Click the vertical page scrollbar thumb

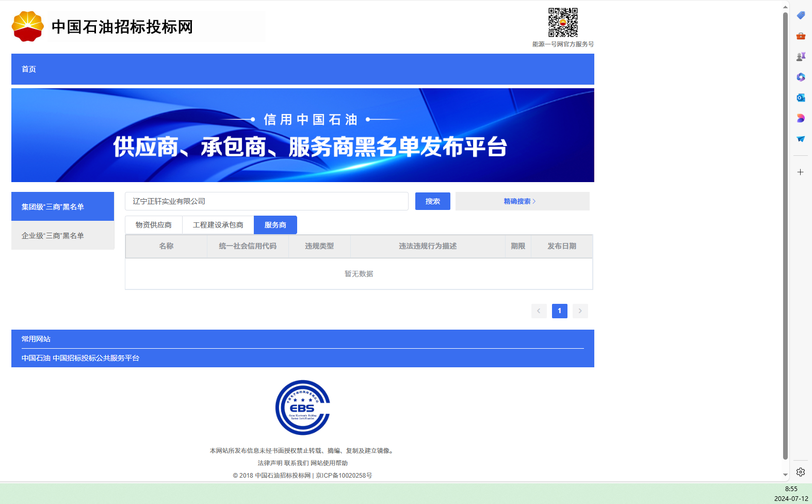[785, 235]
